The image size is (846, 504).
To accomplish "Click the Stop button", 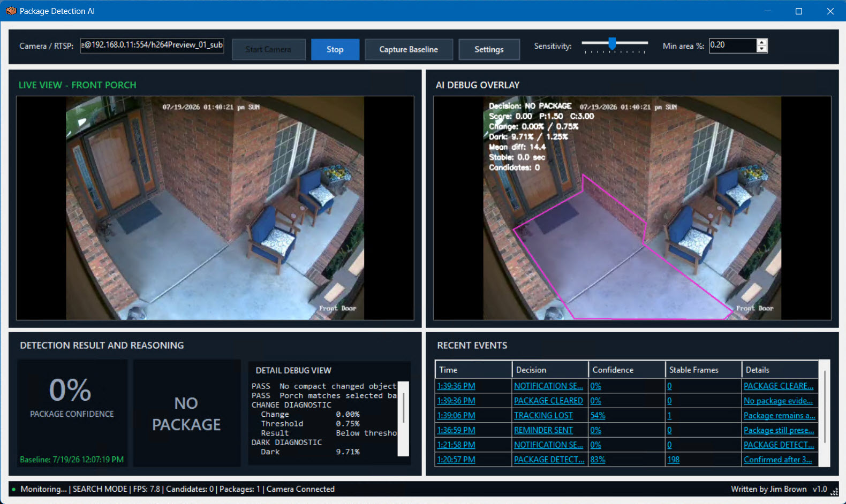I will pyautogui.click(x=335, y=49).
